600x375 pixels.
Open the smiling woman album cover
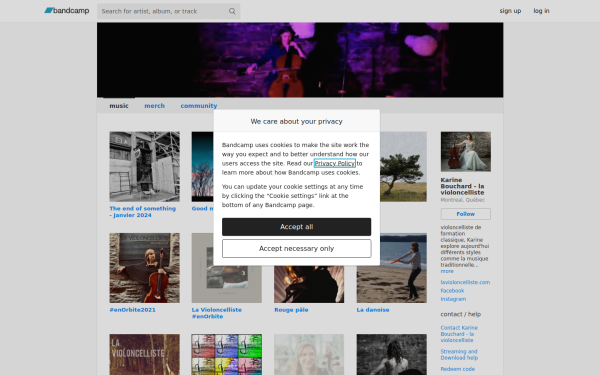point(309,355)
